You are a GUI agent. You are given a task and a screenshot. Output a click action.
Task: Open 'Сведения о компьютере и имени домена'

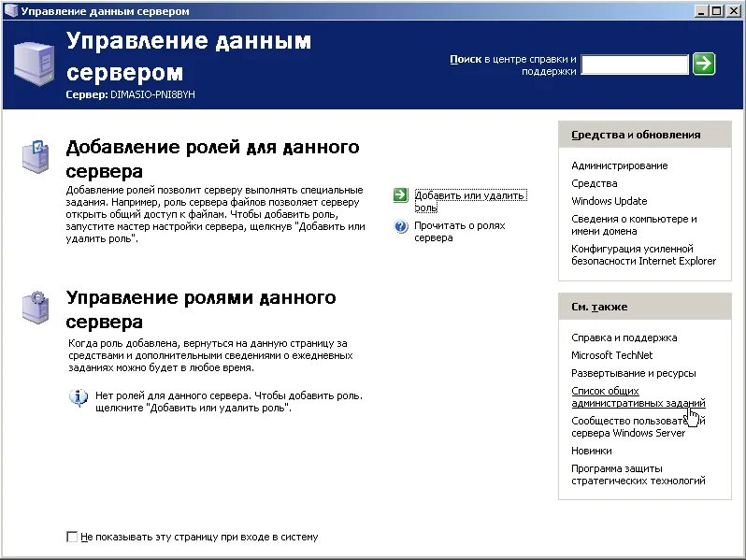[634, 224]
